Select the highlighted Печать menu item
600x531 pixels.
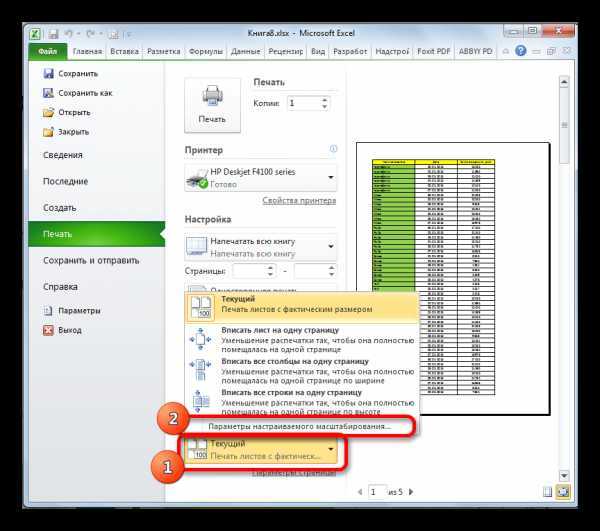[x=96, y=234]
